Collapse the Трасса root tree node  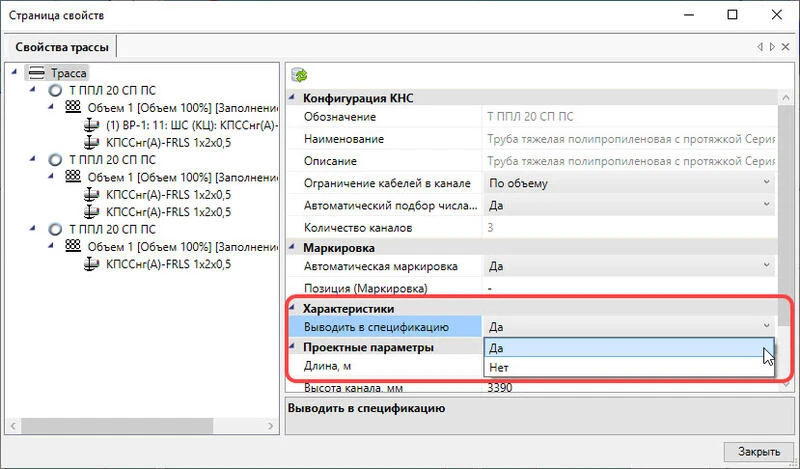(14, 73)
